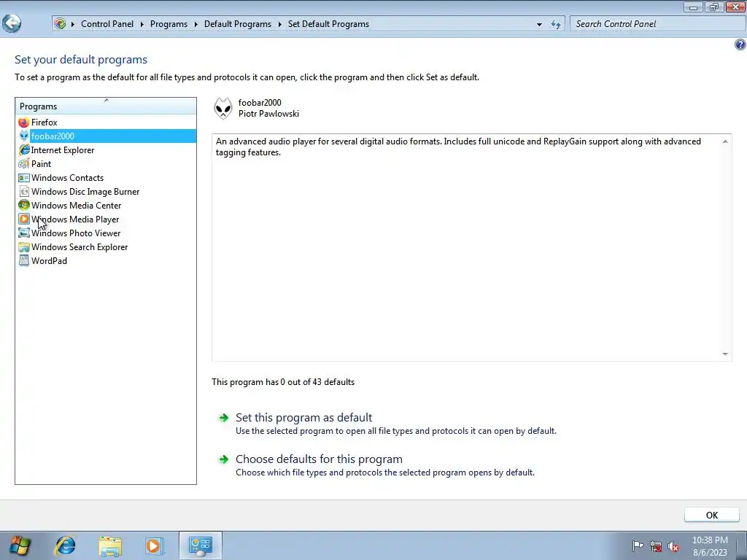Click the muted speaker volume icon
747x560 pixels.
pyautogui.click(x=673, y=546)
